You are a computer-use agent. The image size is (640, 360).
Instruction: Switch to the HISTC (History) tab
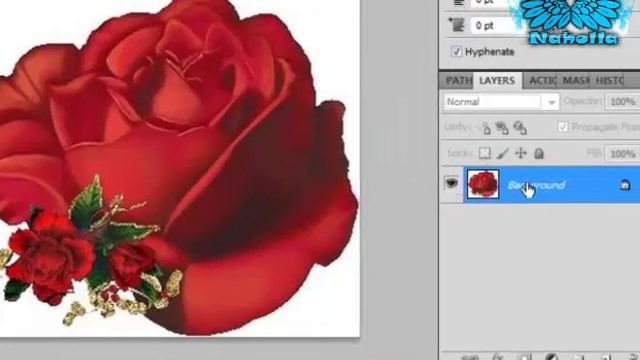pos(609,80)
